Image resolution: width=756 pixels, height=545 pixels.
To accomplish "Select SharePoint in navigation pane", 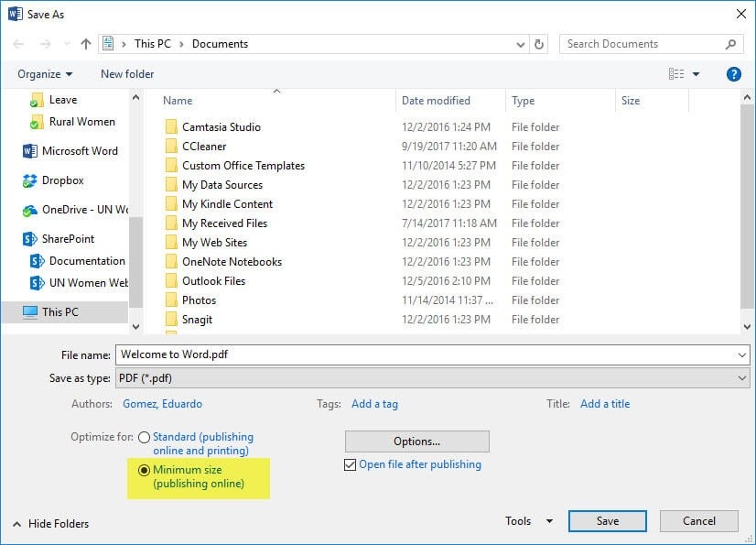I will 59,239.
